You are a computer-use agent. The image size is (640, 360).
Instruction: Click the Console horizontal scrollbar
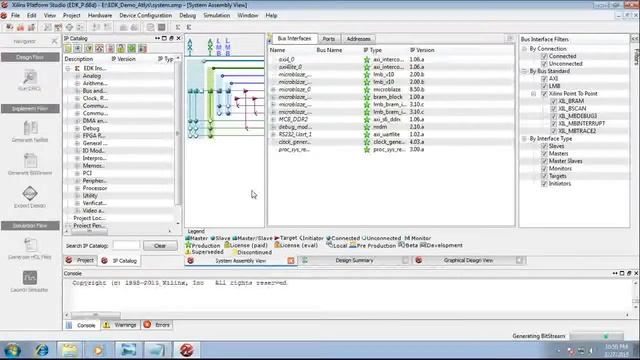pos(96,315)
